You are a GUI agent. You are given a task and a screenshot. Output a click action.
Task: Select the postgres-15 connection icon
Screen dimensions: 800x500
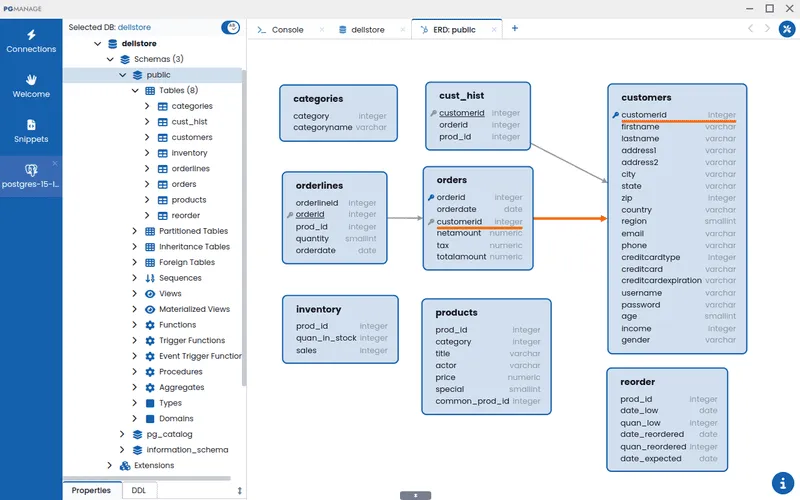click(31, 171)
